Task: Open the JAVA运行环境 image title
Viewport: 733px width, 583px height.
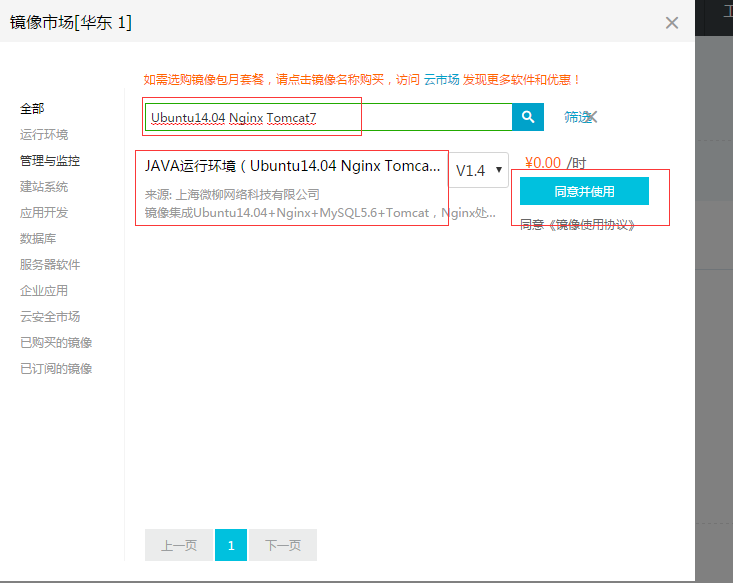Action: tap(292, 166)
